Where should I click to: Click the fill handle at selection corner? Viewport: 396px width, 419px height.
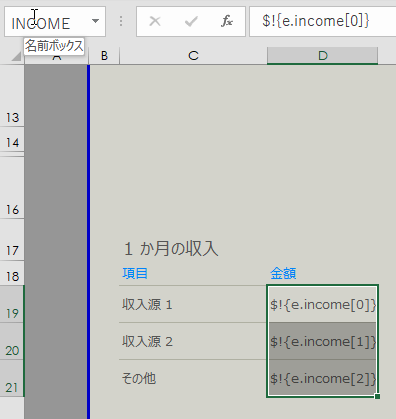click(377, 396)
